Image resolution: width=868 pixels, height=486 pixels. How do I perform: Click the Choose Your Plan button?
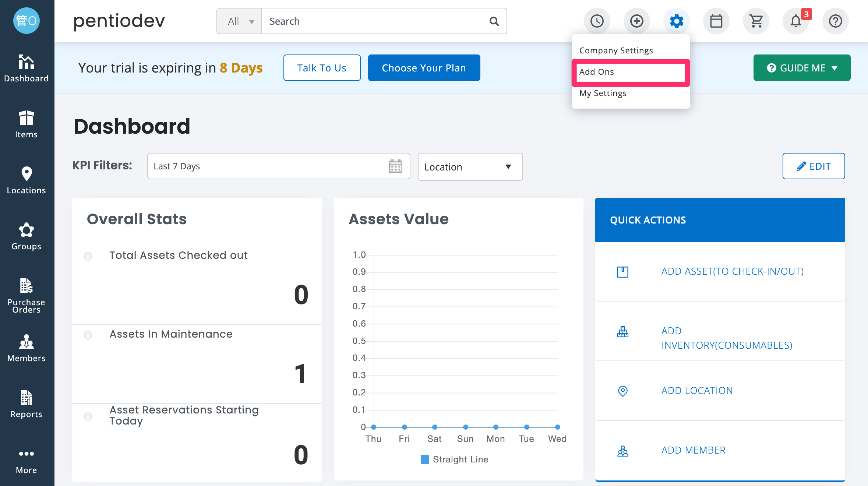point(424,68)
